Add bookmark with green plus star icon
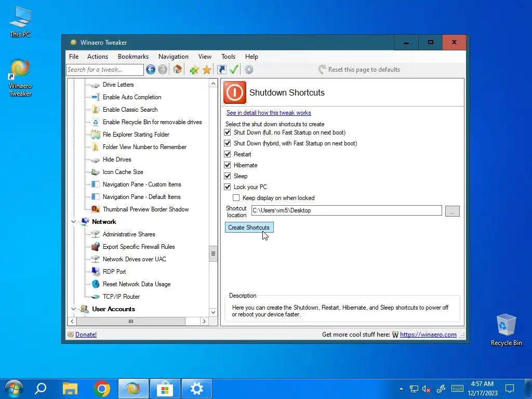The image size is (532, 399). 194,70
